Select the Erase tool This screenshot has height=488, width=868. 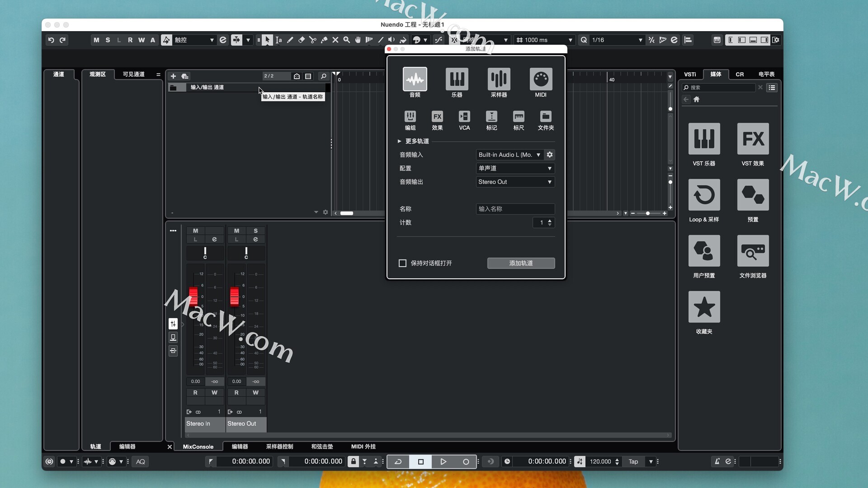(x=301, y=40)
